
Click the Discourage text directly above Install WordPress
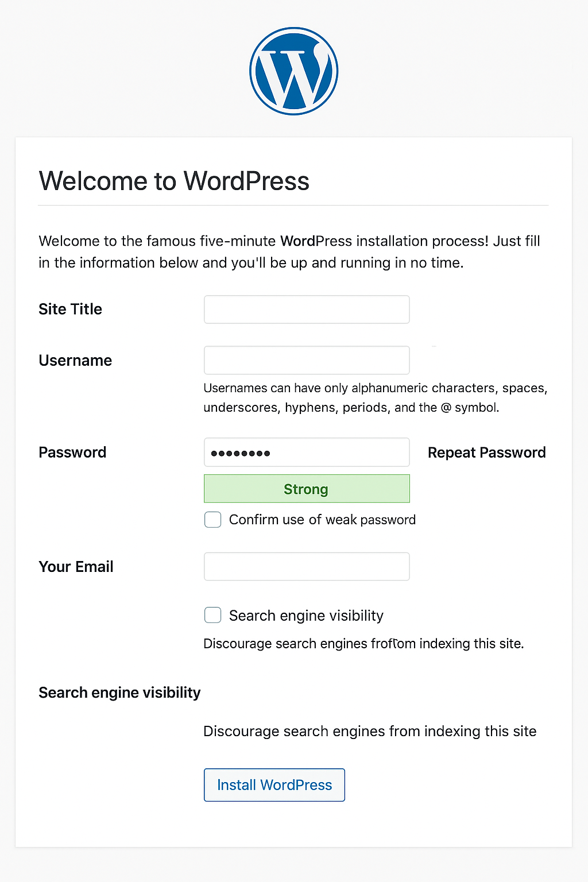click(370, 731)
